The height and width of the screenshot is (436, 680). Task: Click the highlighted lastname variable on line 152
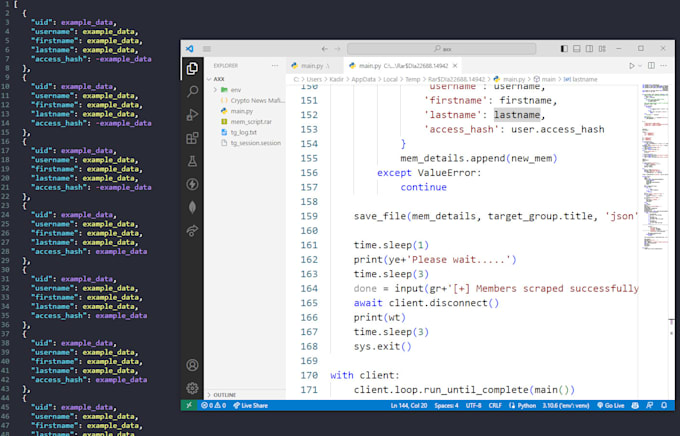click(517, 115)
